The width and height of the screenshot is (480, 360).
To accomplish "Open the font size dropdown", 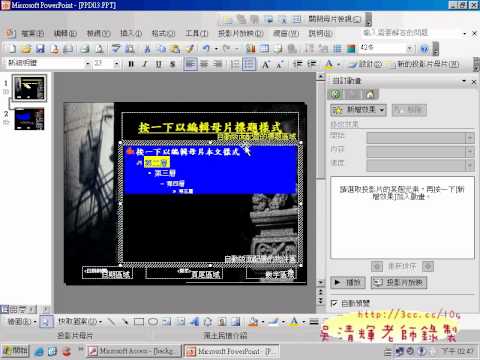I will pyautogui.click(x=116, y=63).
